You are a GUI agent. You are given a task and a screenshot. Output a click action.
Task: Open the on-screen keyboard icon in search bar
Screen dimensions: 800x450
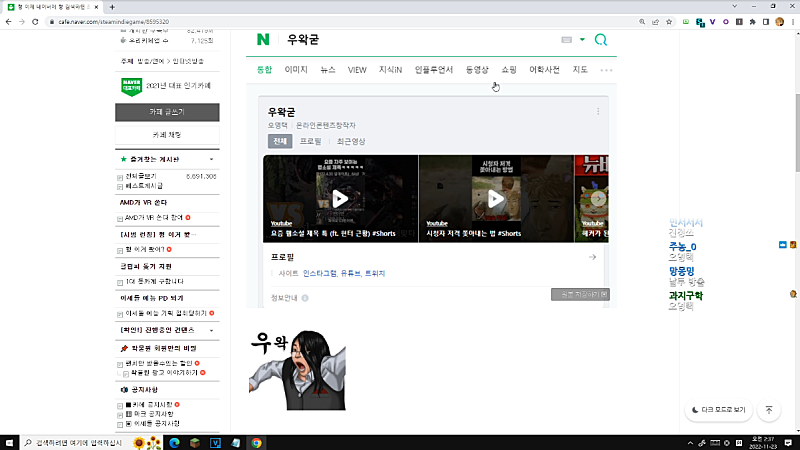click(566, 40)
